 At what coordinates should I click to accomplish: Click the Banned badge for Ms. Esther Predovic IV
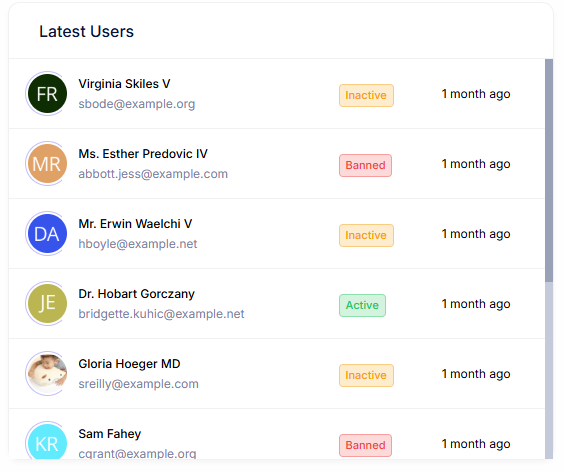pos(365,165)
